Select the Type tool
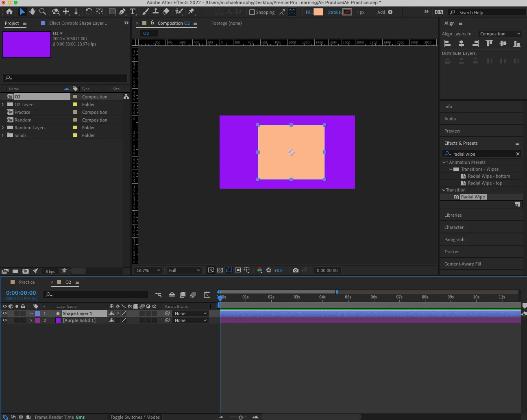Screen dimensions: 527x420 (x=133, y=12)
